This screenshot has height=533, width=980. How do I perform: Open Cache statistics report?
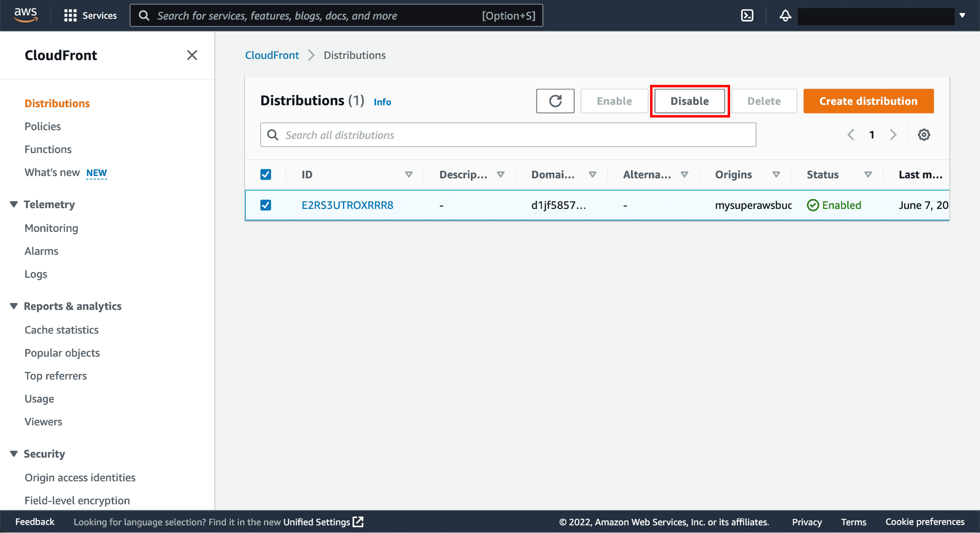point(61,330)
